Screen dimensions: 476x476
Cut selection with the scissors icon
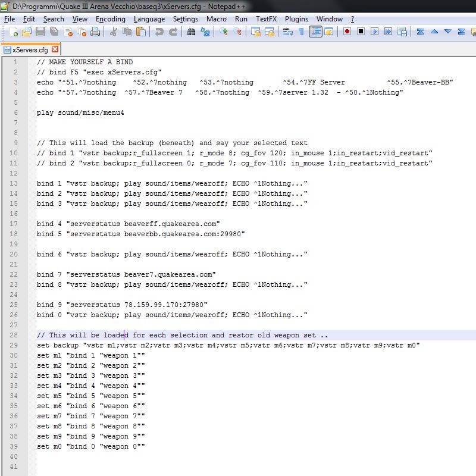pyautogui.click(x=114, y=32)
